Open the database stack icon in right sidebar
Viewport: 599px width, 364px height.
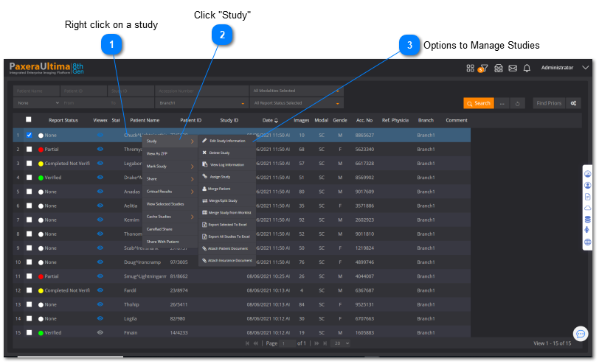(587, 220)
